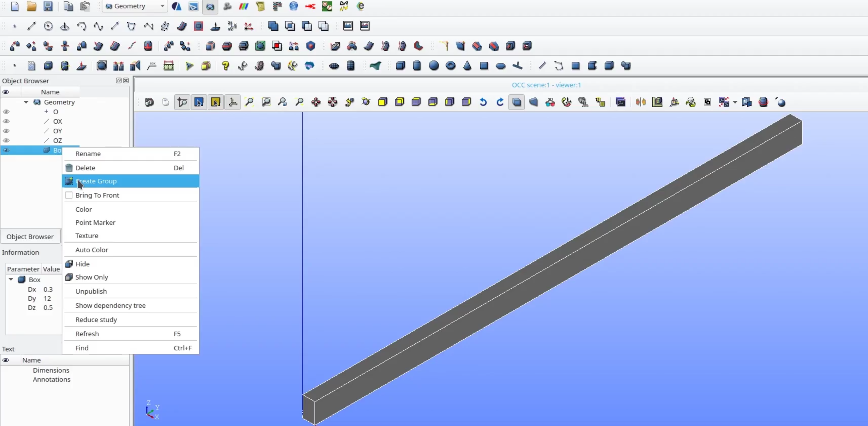Open the Geometry module dropdown
The image size is (868, 426).
[162, 6]
